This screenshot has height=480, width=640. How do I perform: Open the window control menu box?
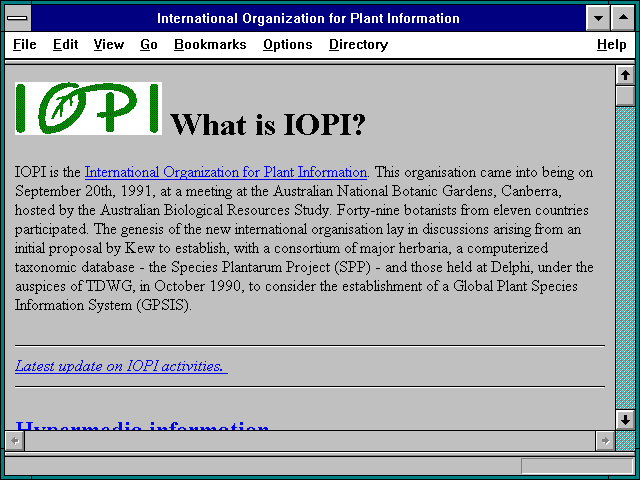click(18, 18)
